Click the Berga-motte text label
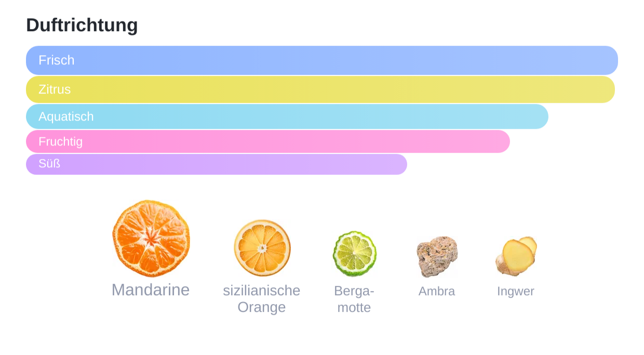 [x=354, y=299]
